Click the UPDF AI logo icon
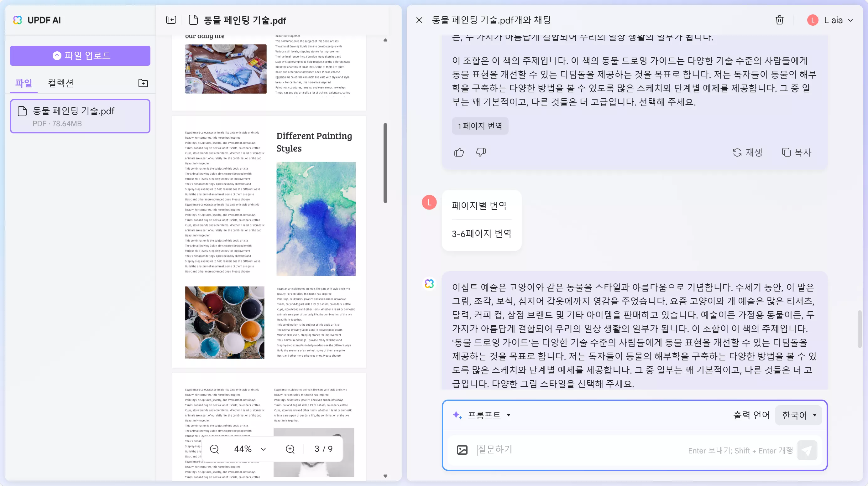 click(18, 20)
